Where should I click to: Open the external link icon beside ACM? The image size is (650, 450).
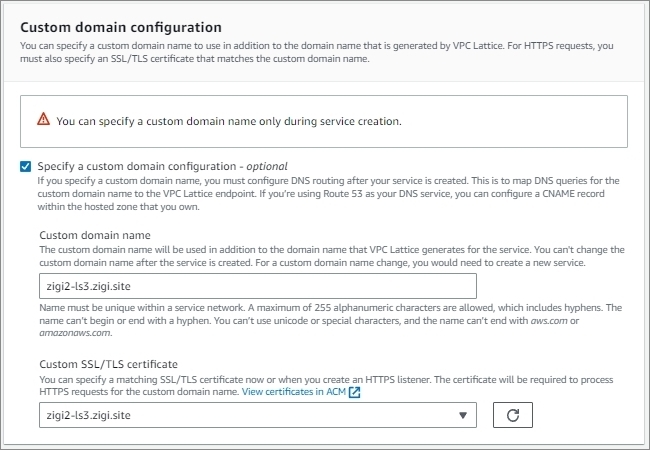pos(354,392)
